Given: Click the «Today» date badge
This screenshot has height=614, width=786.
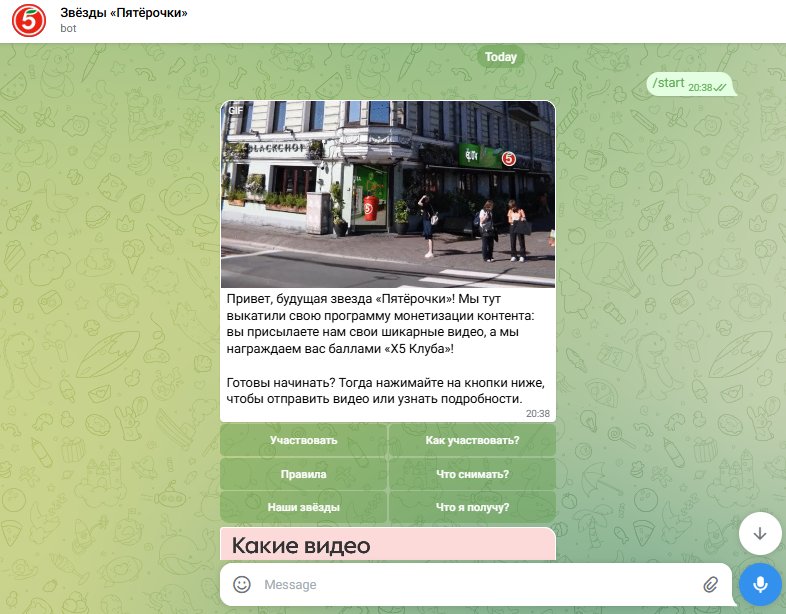Looking at the screenshot, I should pyautogui.click(x=500, y=57).
